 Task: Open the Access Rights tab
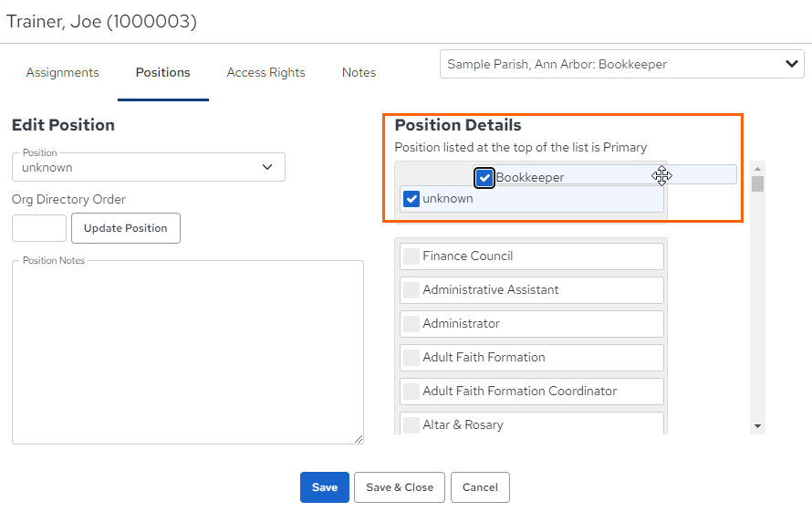point(265,72)
